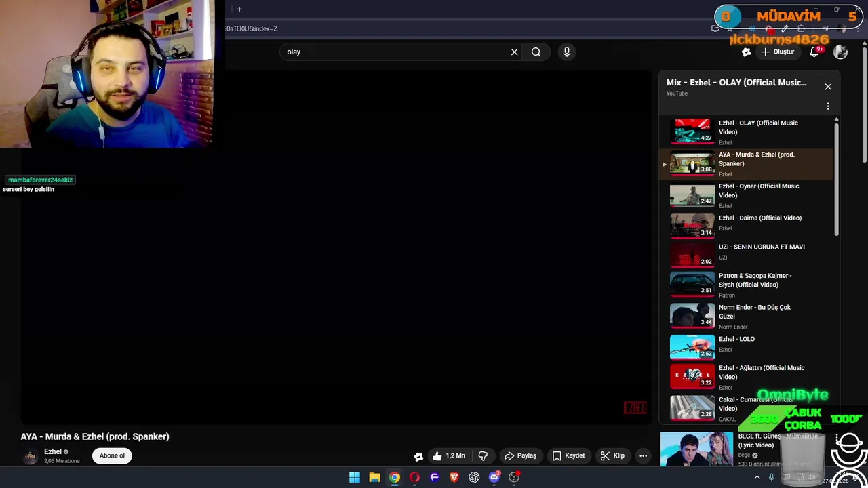Open Opera browser from the taskbar
Image resolution: width=868 pixels, height=488 pixels.
(414, 477)
